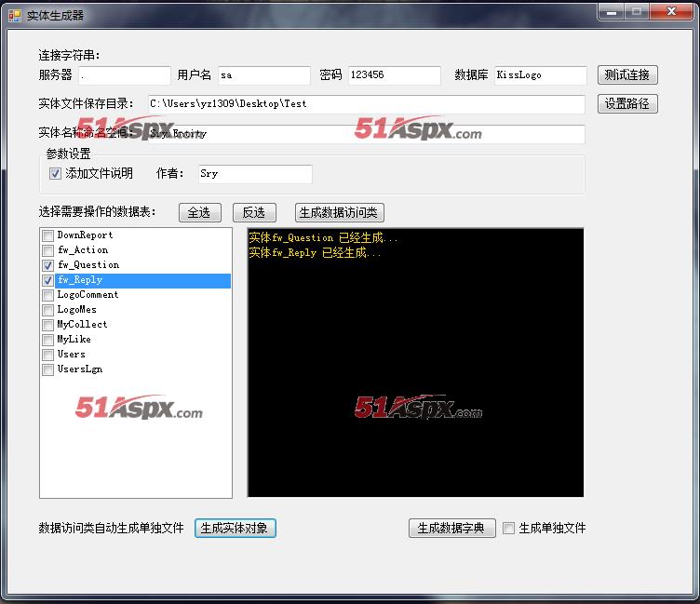Click the 全选 button
Image resolution: width=700 pixels, height=604 pixels.
(x=199, y=212)
